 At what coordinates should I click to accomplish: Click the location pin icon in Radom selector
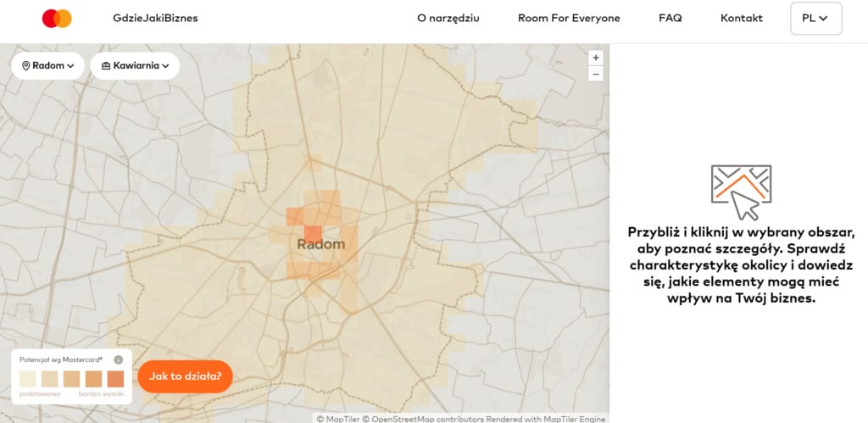pyautogui.click(x=25, y=66)
